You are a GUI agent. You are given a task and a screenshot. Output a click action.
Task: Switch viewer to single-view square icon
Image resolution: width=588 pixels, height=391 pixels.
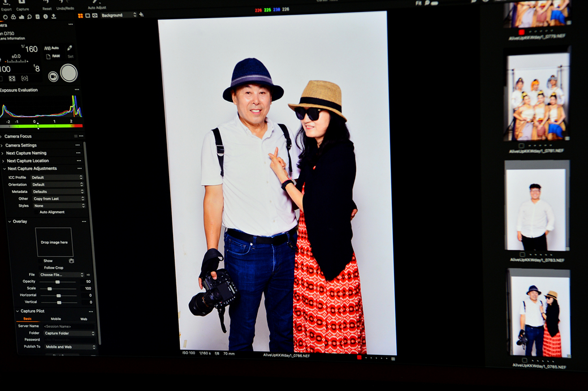pos(88,15)
